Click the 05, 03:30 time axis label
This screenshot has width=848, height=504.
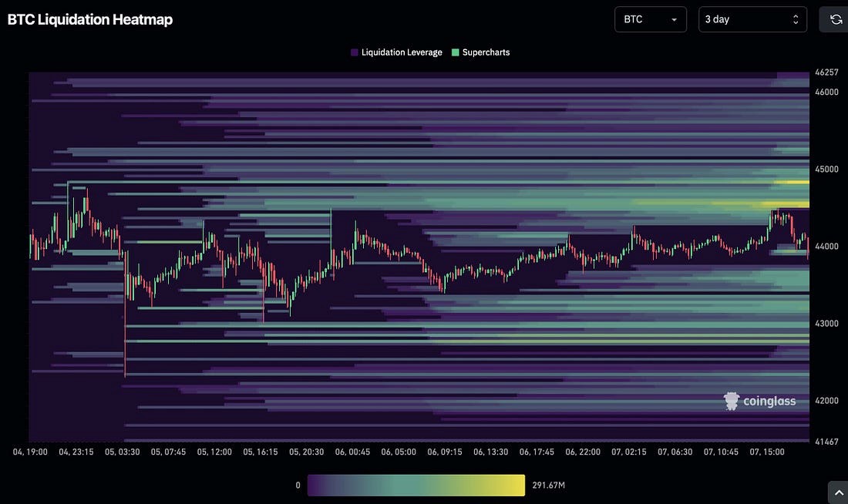coord(123,452)
